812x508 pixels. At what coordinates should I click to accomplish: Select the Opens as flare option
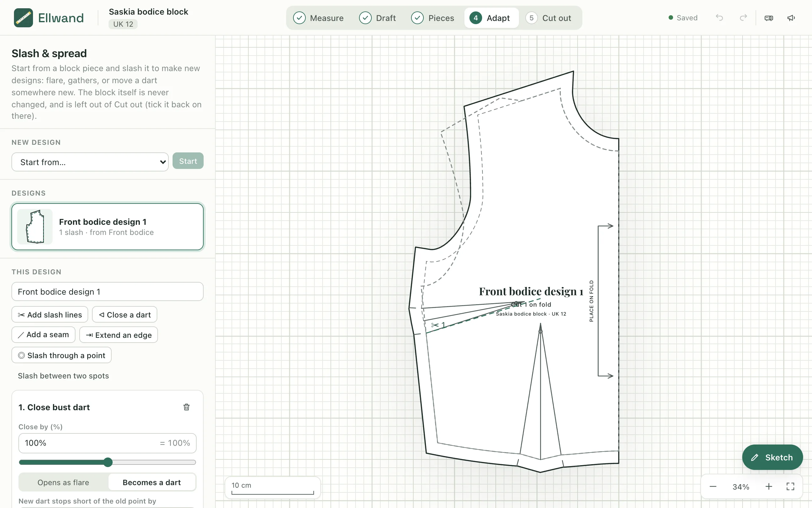(x=63, y=483)
